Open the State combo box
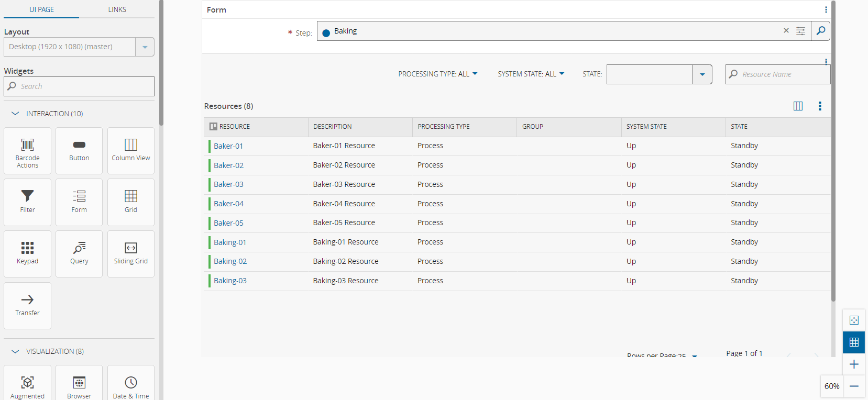This screenshot has height=400, width=868. 702,74
